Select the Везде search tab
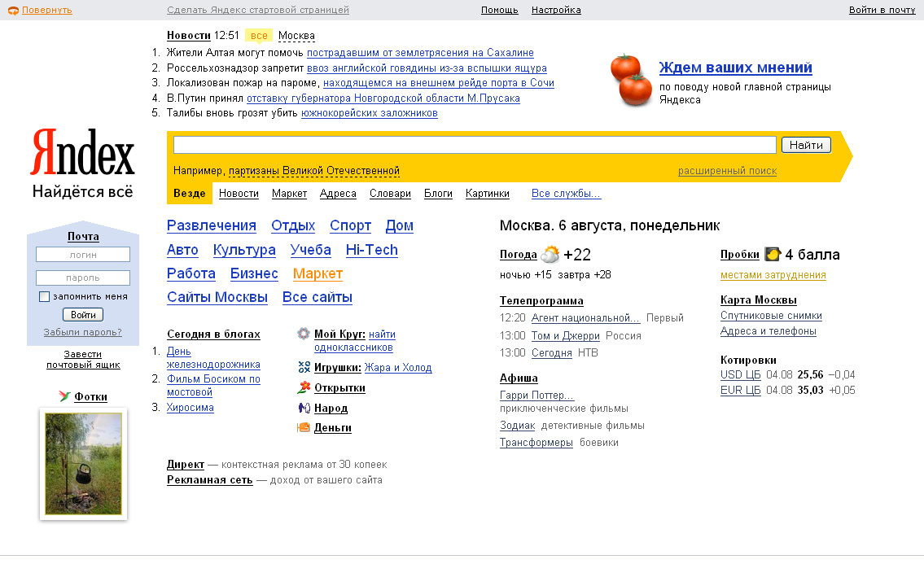924x564 pixels. (x=189, y=194)
